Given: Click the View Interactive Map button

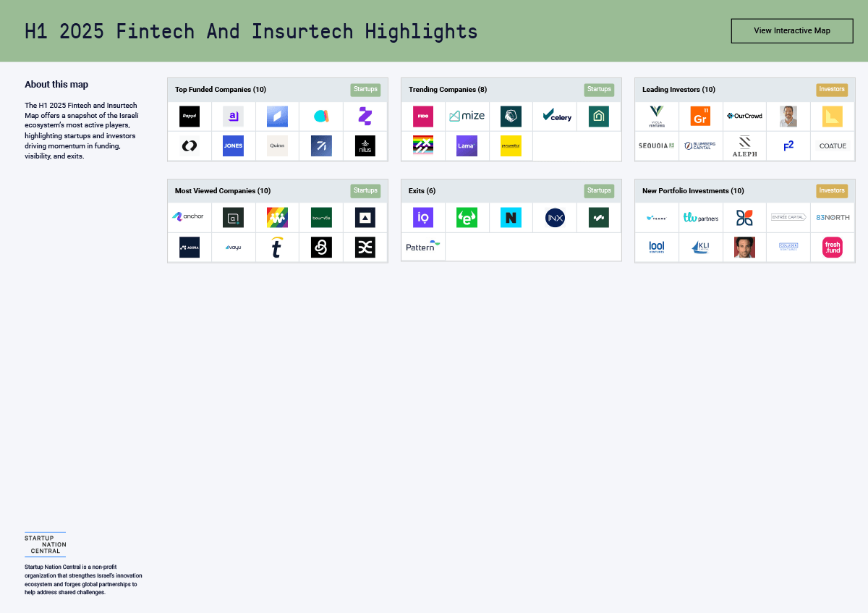Looking at the screenshot, I should click(792, 31).
